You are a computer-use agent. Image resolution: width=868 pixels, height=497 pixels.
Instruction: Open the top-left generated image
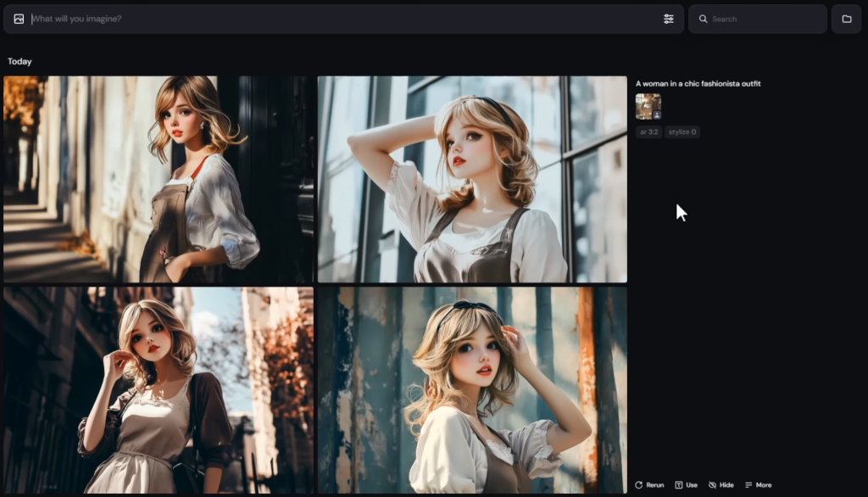point(159,179)
